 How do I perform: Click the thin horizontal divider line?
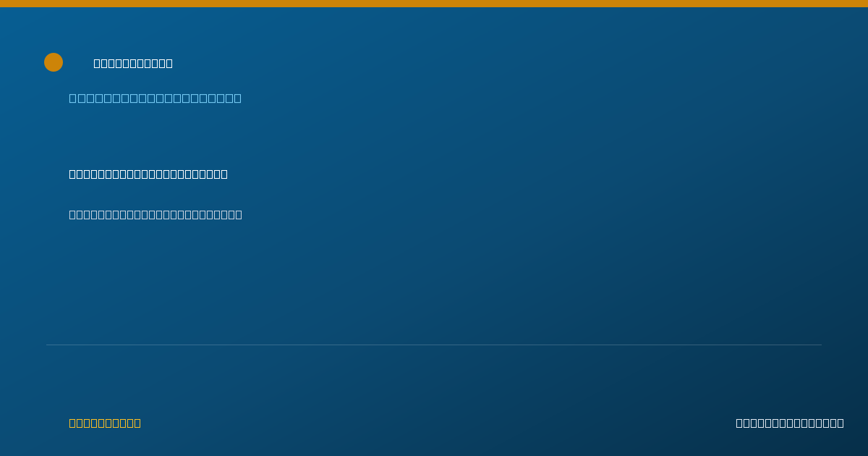pyautogui.click(x=434, y=345)
